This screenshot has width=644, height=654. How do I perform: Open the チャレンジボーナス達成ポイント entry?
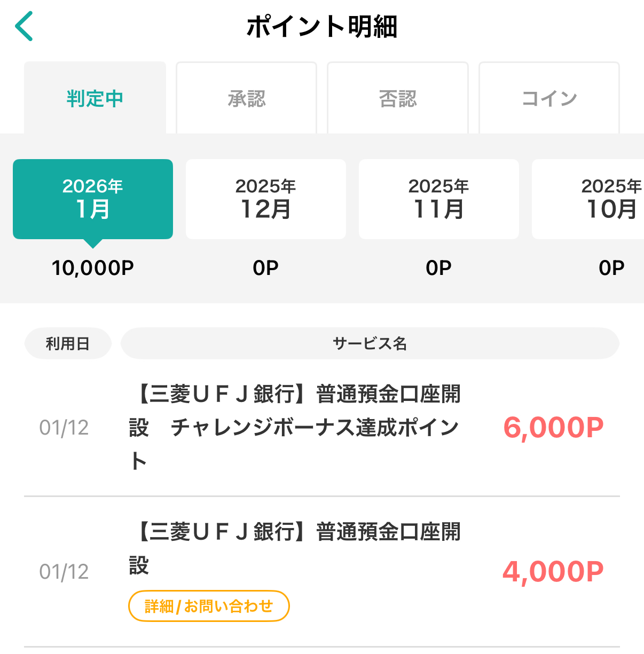(x=295, y=427)
